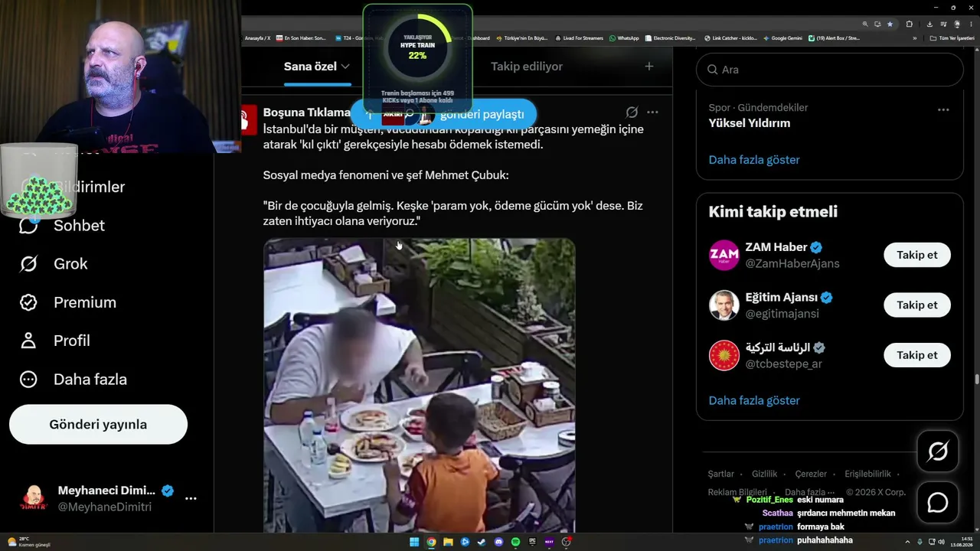Open the Google Gemini bookmark
Image resolution: width=980 pixels, height=551 pixels.
[782, 38]
